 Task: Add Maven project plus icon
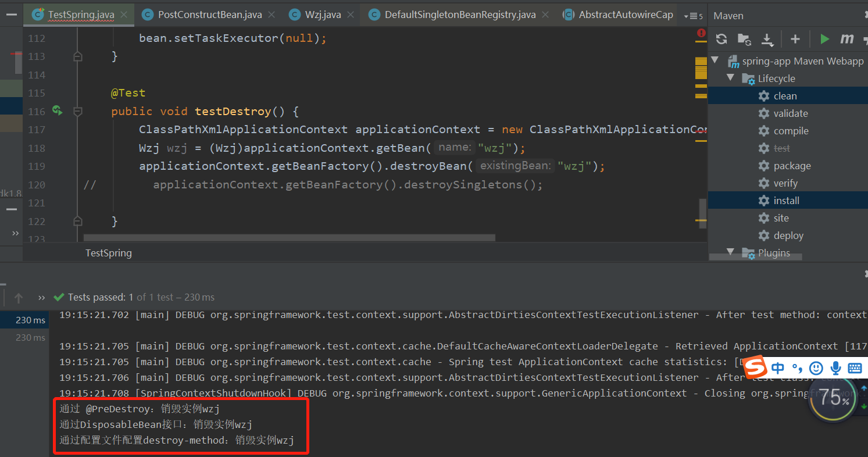795,39
